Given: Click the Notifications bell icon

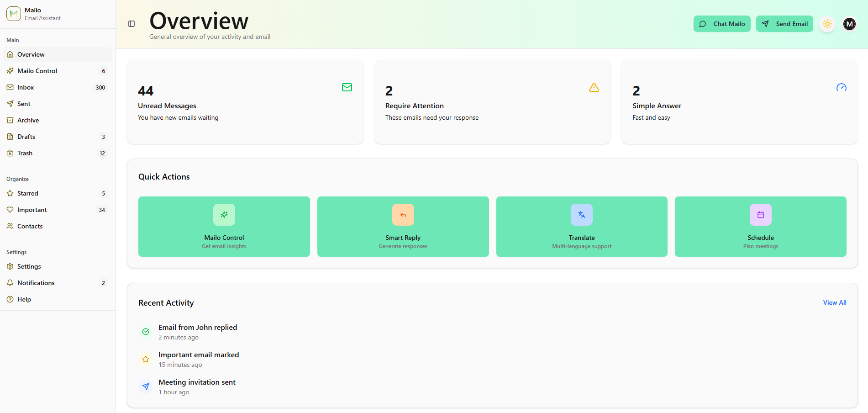Looking at the screenshot, I should 10,283.
